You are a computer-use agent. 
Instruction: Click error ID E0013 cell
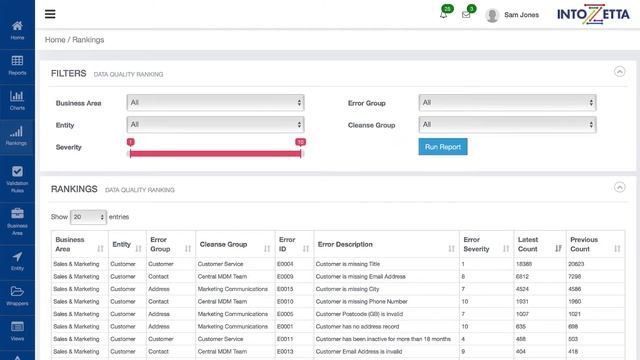(285, 351)
